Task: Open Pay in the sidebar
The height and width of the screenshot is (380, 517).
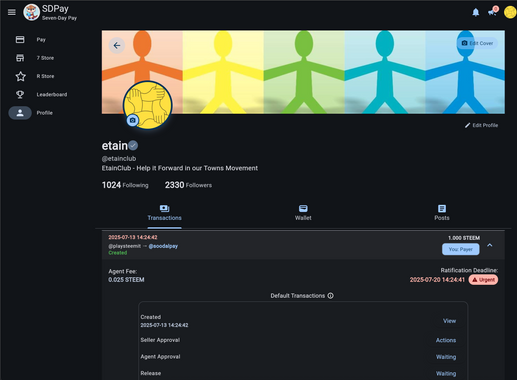Action: 41,40
